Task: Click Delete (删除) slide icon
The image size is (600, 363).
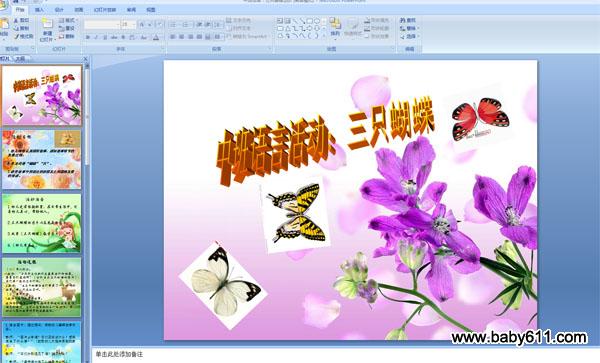Action: (62, 37)
